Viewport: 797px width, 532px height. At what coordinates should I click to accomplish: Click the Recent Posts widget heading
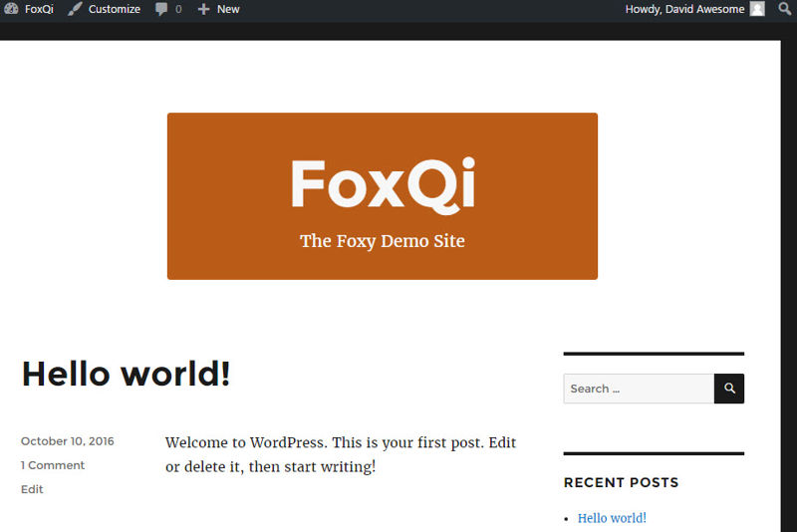621,482
